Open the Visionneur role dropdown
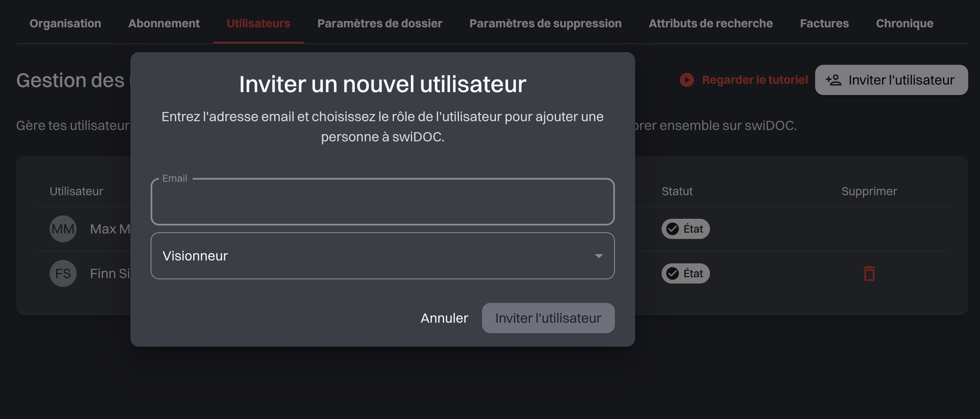Screen dimensions: 980x419 [382, 256]
